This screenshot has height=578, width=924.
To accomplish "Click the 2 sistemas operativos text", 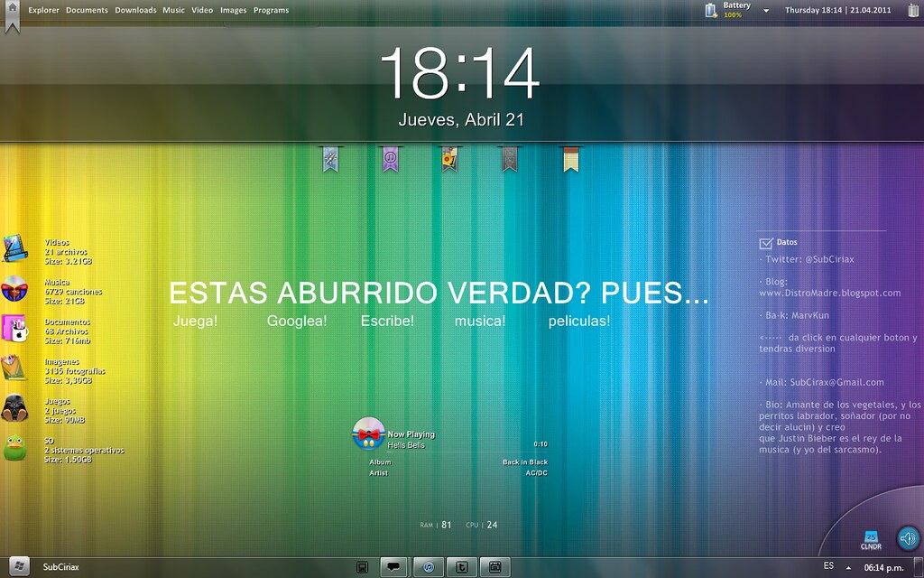I will coord(84,451).
